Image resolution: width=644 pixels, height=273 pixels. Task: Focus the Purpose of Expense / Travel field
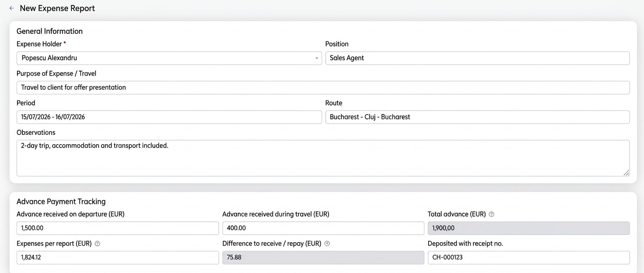tap(323, 88)
